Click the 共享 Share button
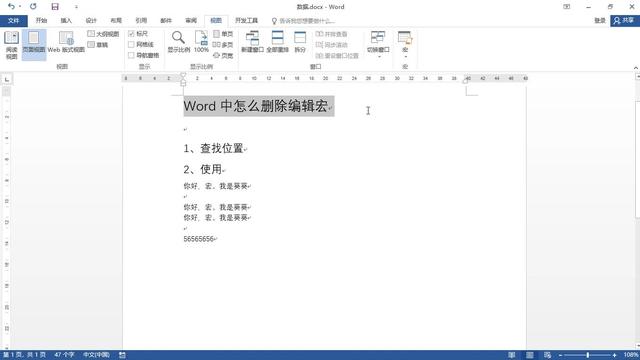This screenshot has height=360, width=640. coord(625,20)
